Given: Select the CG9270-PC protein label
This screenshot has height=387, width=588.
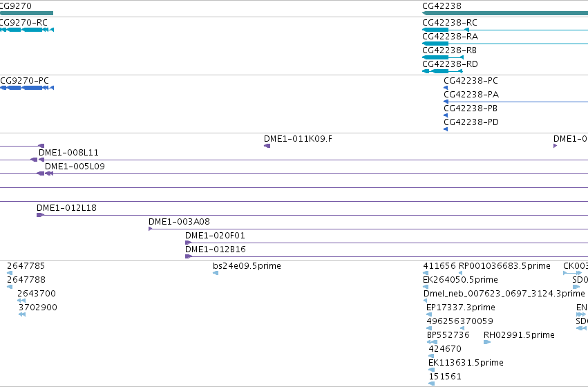Looking at the screenshot, I should point(24,81).
